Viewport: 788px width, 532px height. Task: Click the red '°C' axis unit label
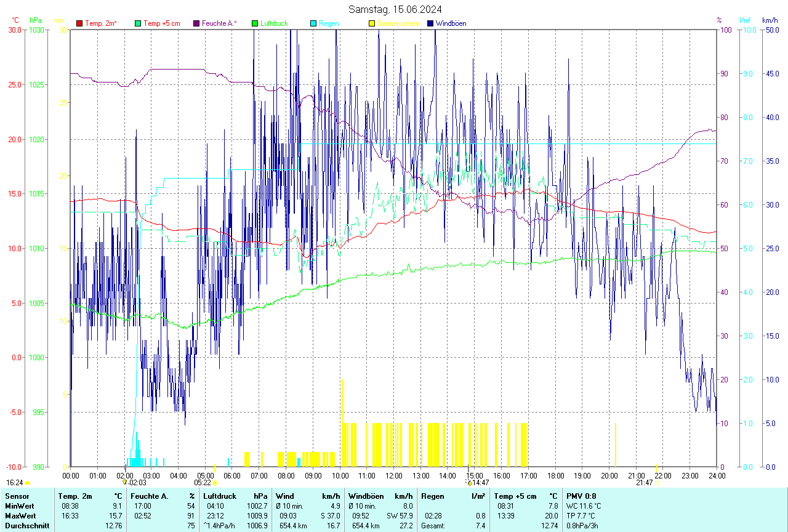point(15,20)
